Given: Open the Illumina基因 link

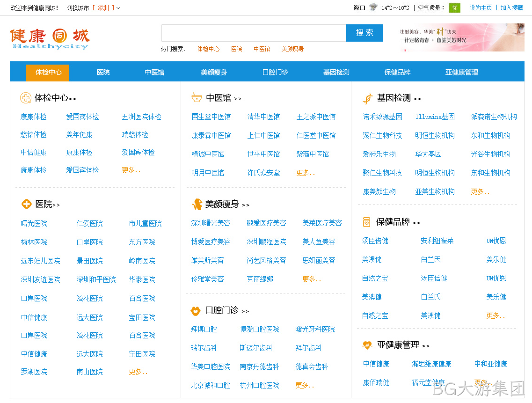Looking at the screenshot, I should (x=435, y=117).
